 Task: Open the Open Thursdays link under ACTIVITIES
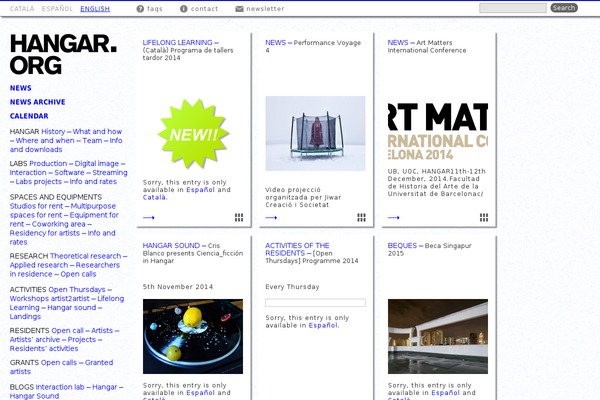77,289
